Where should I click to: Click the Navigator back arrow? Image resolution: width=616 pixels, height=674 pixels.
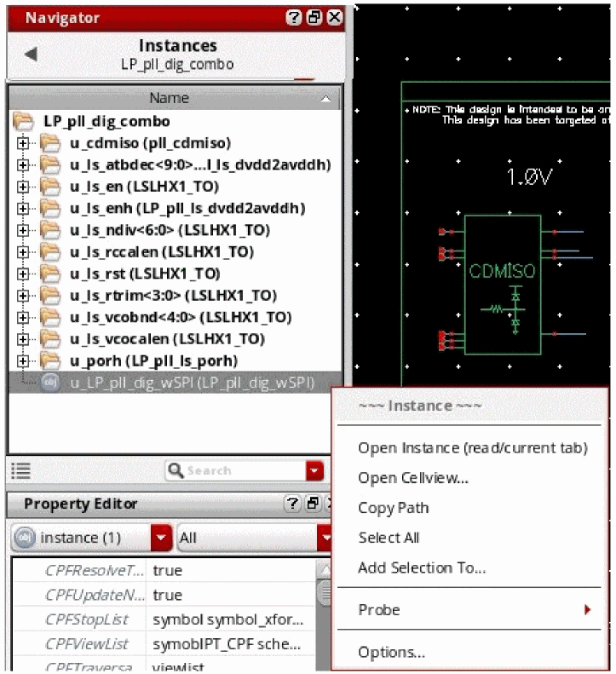[x=31, y=55]
